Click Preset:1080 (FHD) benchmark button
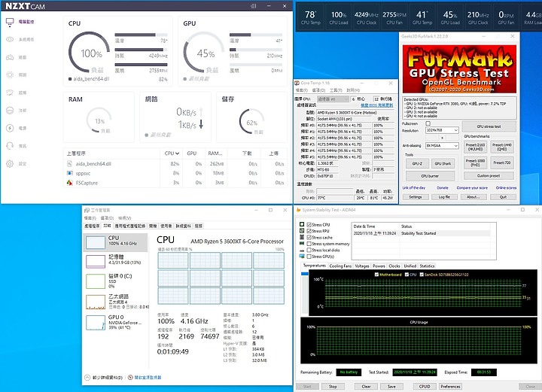 pyautogui.click(x=475, y=163)
